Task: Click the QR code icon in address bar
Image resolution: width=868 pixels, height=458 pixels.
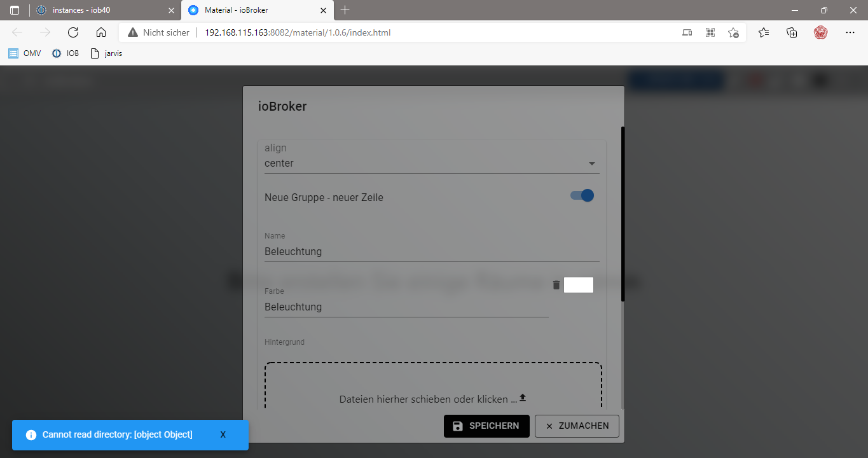Action: pos(710,32)
